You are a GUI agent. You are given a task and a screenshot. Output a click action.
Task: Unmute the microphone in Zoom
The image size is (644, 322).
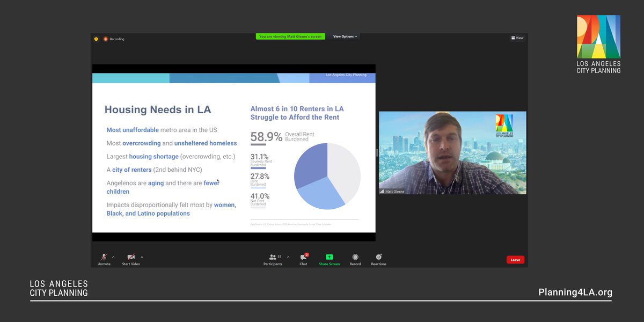(104, 259)
